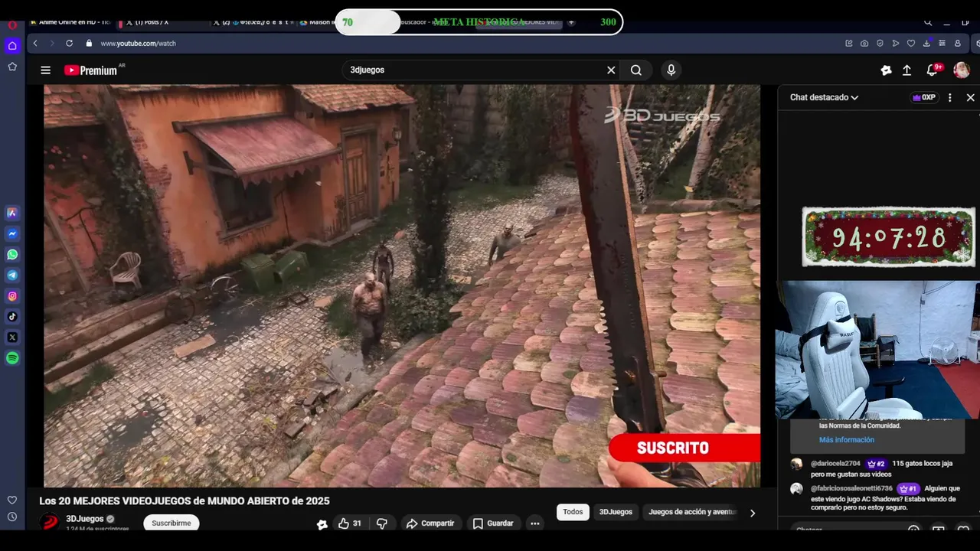Viewport: 980px width, 551px height.
Task: Open Instagram in Opera sidebar
Action: 12,295
